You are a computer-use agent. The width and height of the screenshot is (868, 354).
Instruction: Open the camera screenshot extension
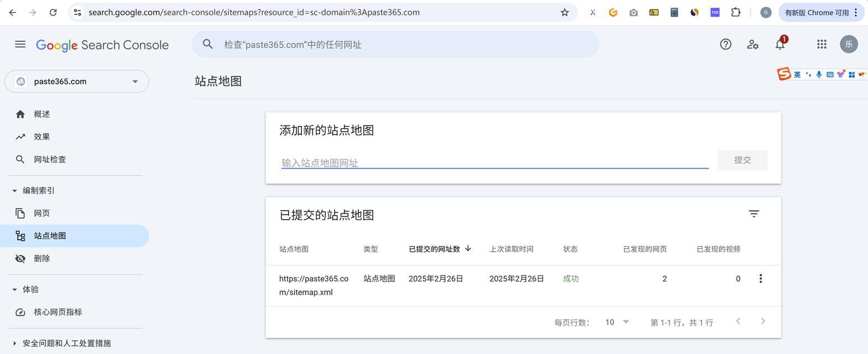click(634, 12)
